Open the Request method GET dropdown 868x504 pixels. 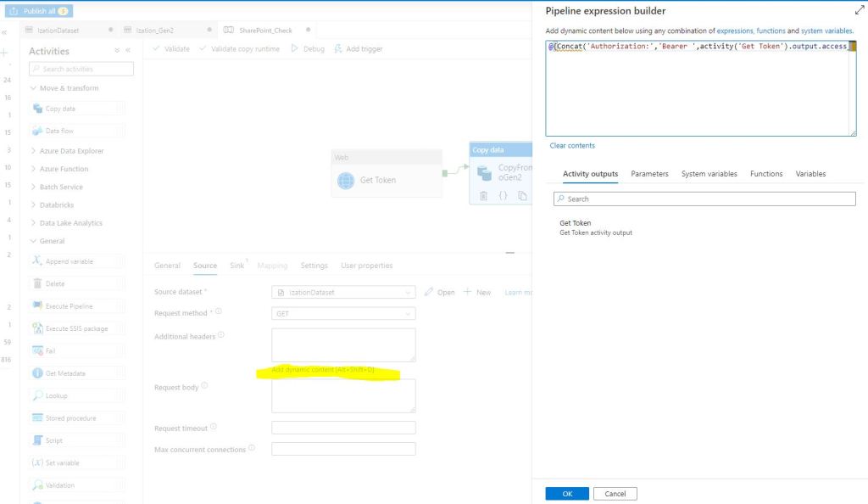(x=343, y=313)
